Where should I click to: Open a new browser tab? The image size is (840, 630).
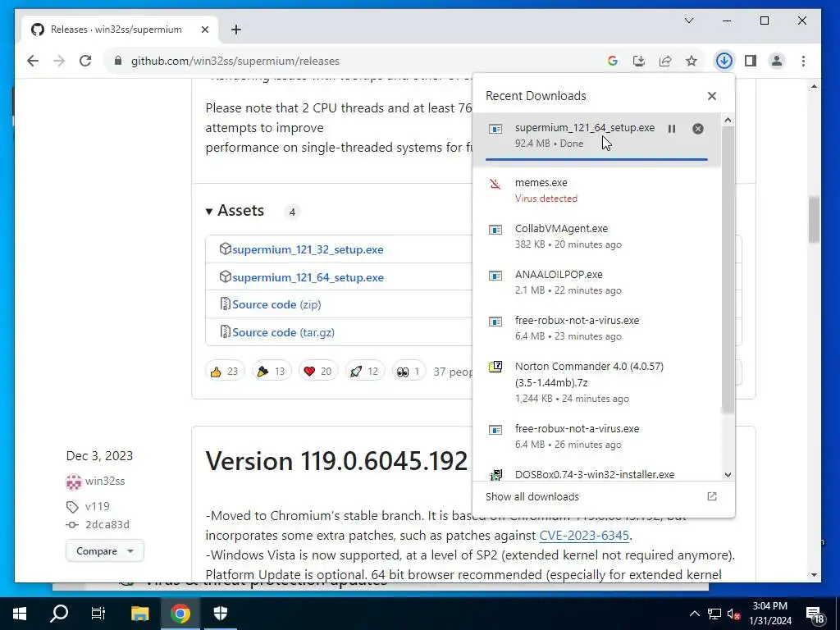coord(236,30)
